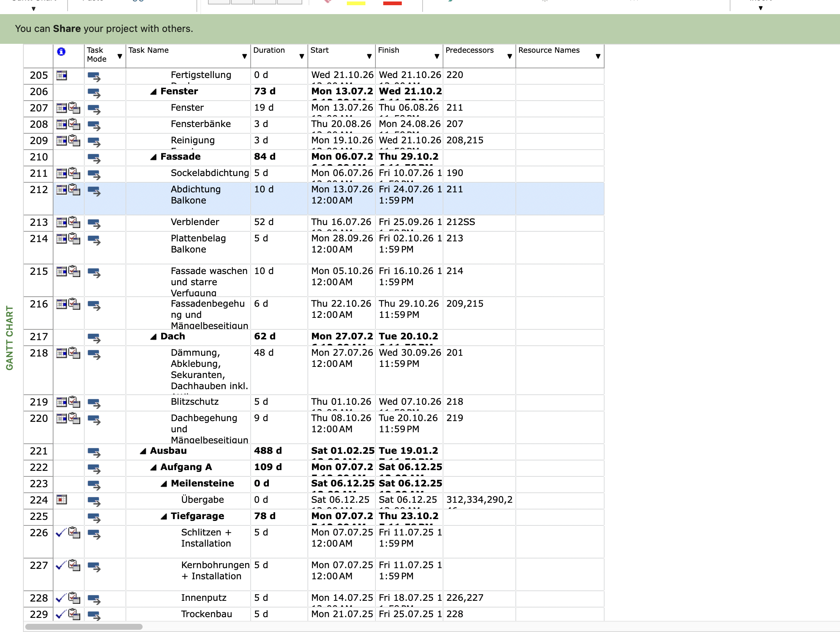Open the Finish column dropdown arrow
Image resolution: width=840 pixels, height=632 pixels.
[437, 56]
